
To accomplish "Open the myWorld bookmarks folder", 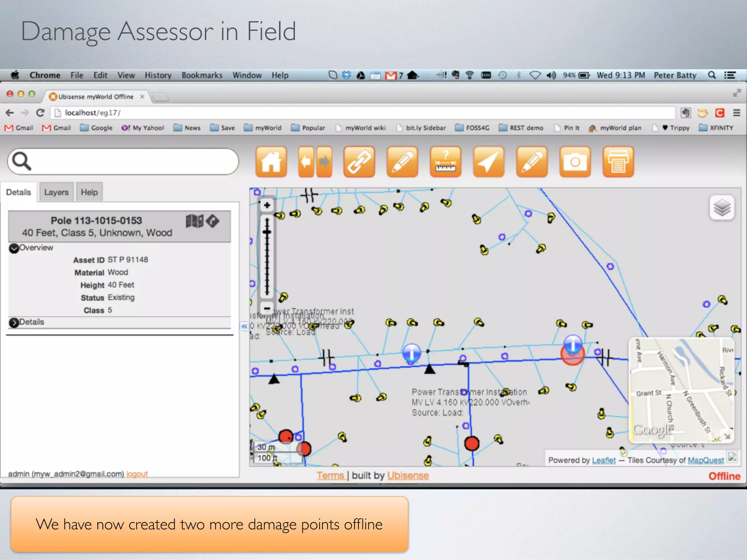I will (x=263, y=128).
